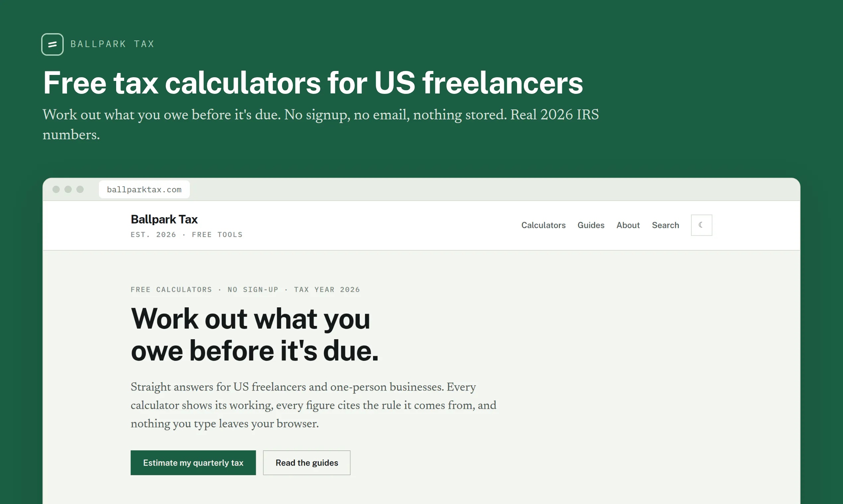Click the BALLPARK TAX brand text
Viewport: 843px width, 504px height.
point(113,44)
